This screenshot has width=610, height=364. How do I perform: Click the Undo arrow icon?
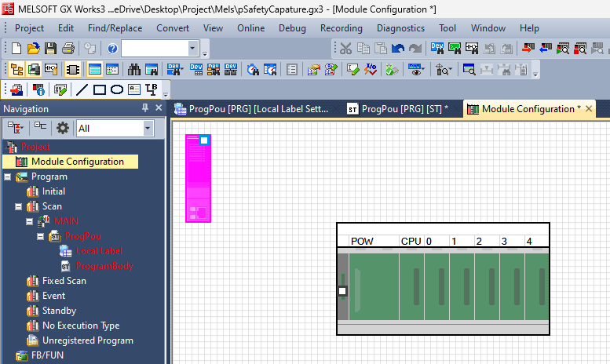[399, 49]
